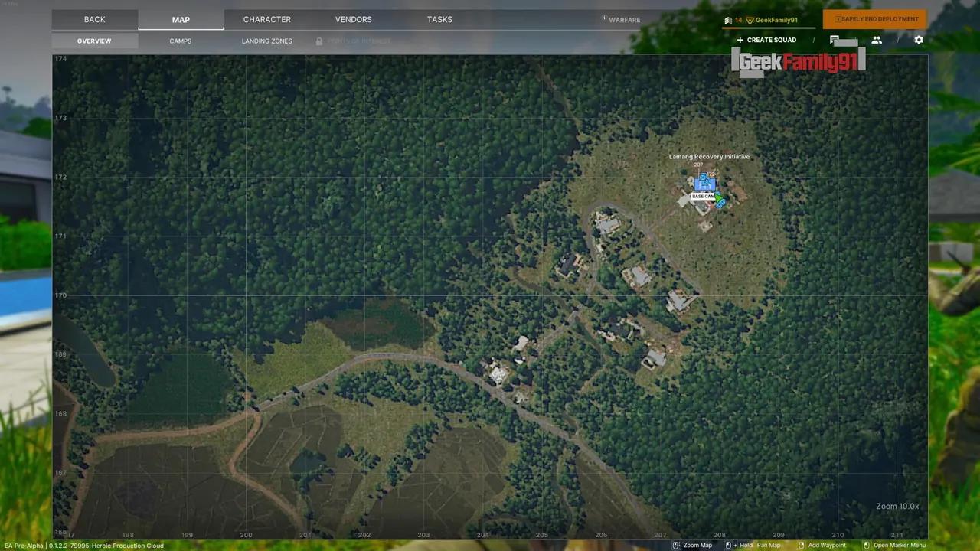Open the settings gear icon
Viewport: 980px width, 551px height.
(x=919, y=40)
